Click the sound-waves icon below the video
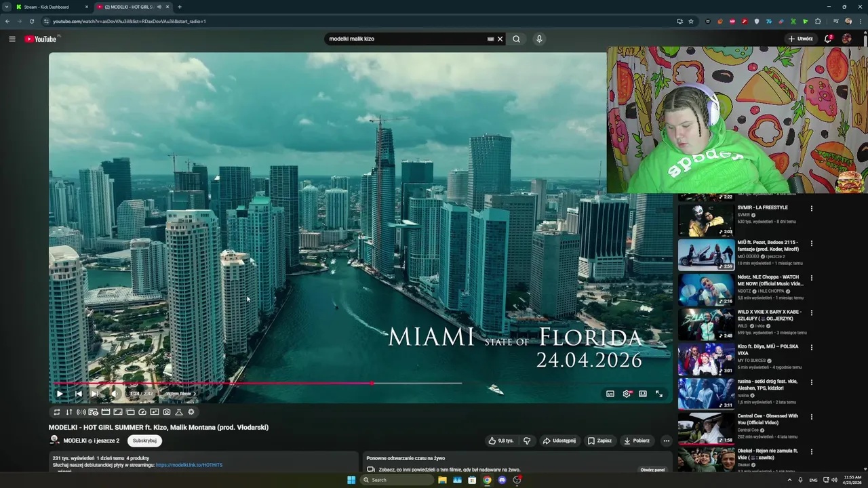This screenshot has width=868, height=488. pos(81,412)
